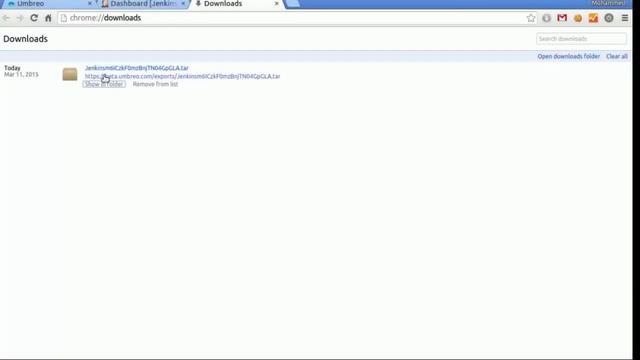Click the gray round extension icon left of Gmail
Image resolution: width=640 pixels, height=360 pixels.
coord(547,18)
